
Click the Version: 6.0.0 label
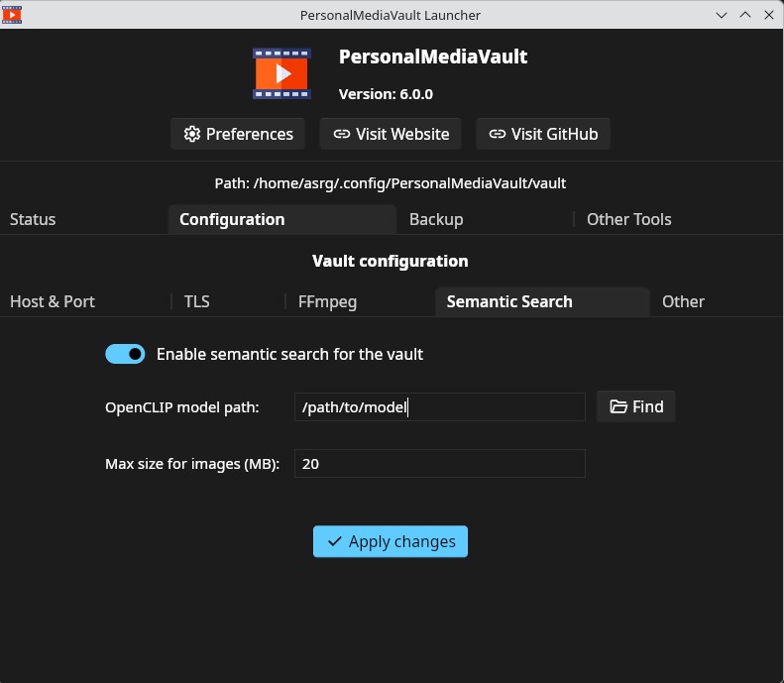pos(386,94)
